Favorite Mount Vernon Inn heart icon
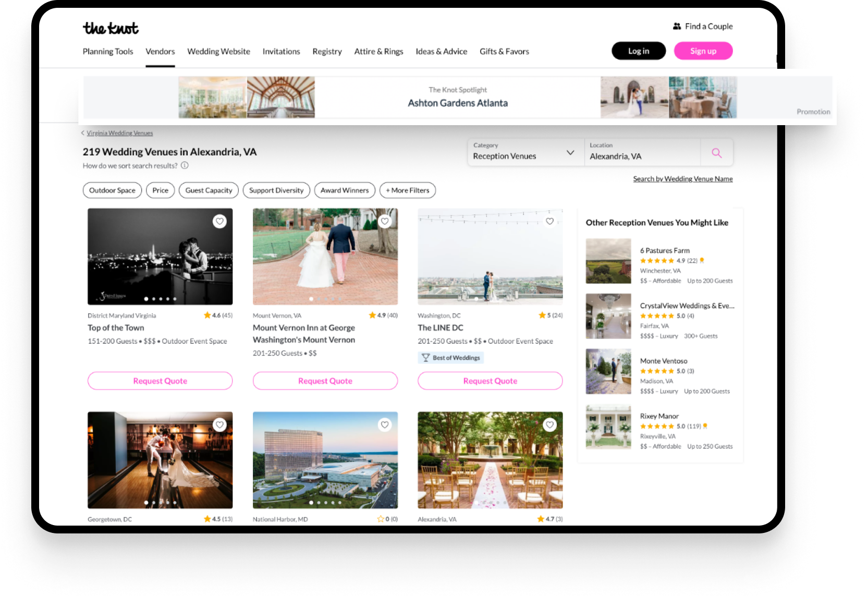Viewport: 868px width, 596px height. (385, 221)
